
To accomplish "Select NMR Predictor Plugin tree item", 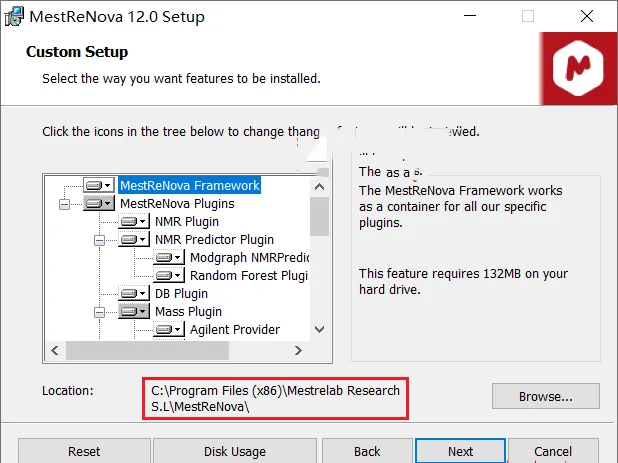I will [x=214, y=239].
